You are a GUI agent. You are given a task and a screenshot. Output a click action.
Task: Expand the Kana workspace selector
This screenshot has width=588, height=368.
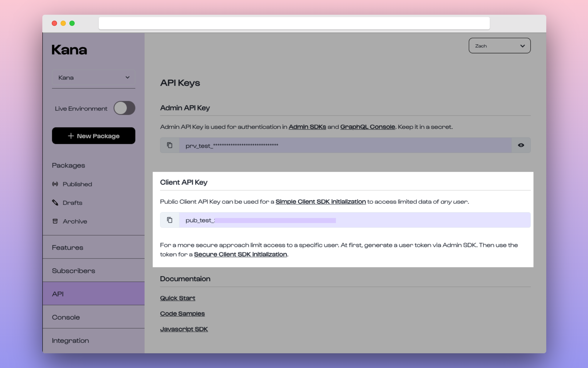[x=93, y=77]
